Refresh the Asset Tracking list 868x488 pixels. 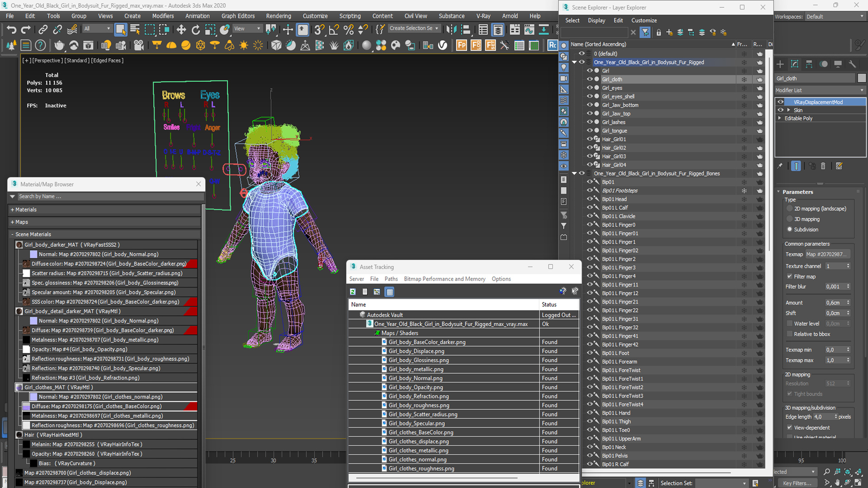(353, 292)
